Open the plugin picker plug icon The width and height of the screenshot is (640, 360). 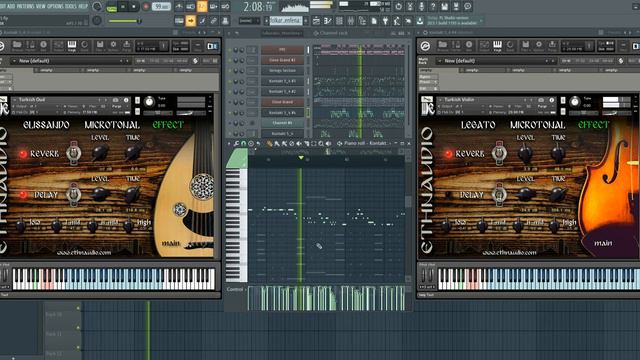point(385,20)
